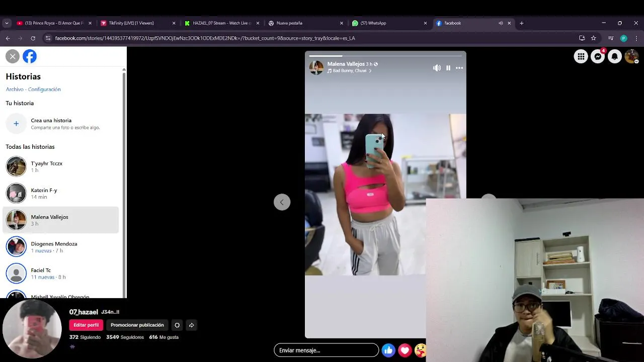Click the music label Bad Bunny, Chuwi
Image resolution: width=644 pixels, height=362 pixels.
tap(349, 71)
